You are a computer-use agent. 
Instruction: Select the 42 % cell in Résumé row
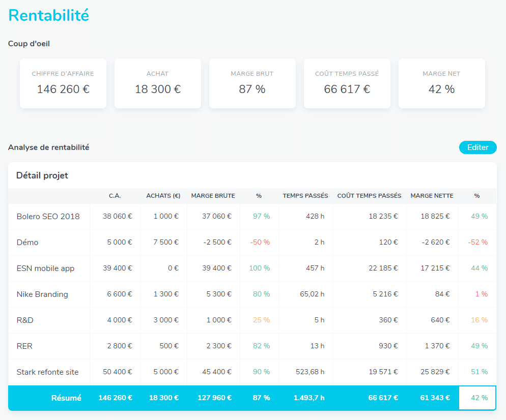[477, 398]
